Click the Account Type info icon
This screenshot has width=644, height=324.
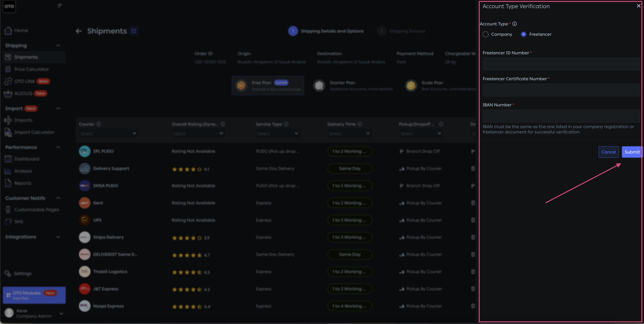tap(514, 24)
